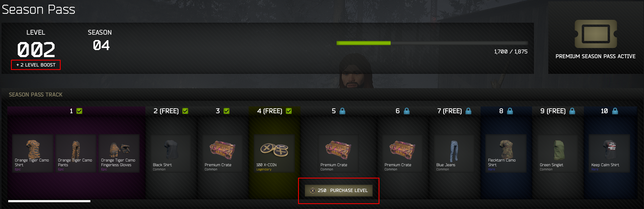This screenshot has height=209, width=644.
Task: Click the green checkmark on level 1
Action: (79, 111)
